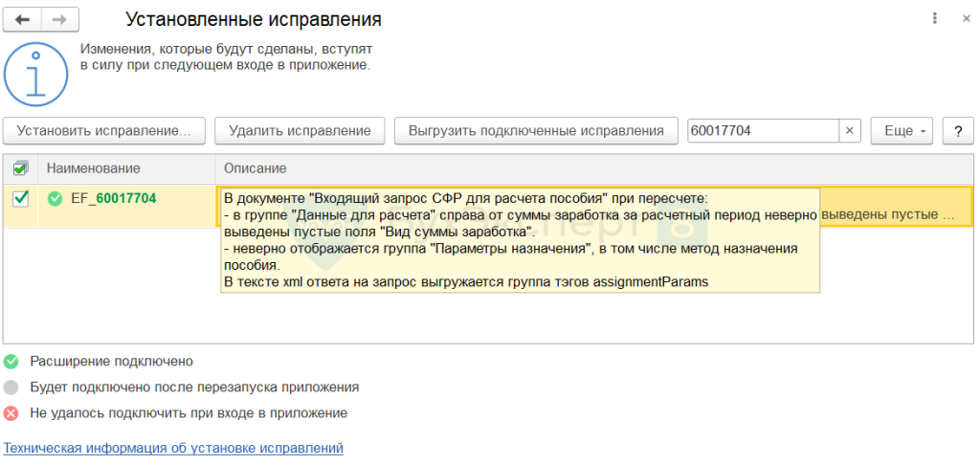Image resolution: width=980 pixels, height=466 pixels.
Task: Open help with the question mark button
Action: point(958,131)
